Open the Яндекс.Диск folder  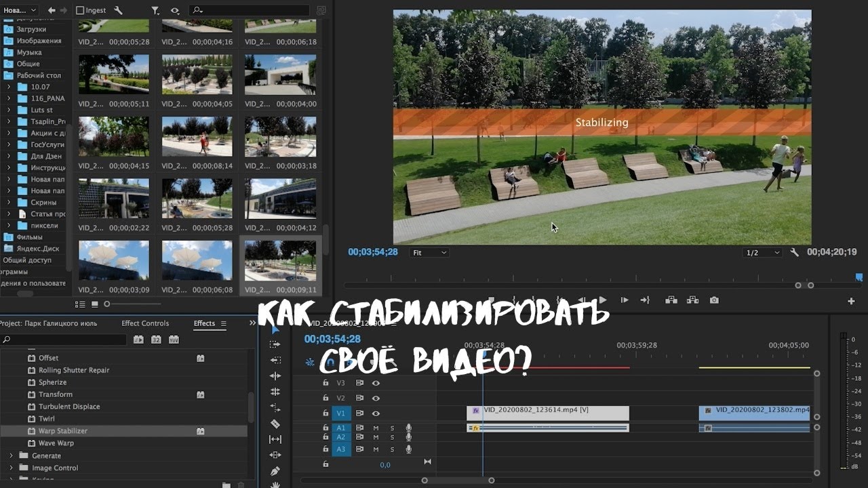[x=38, y=248]
